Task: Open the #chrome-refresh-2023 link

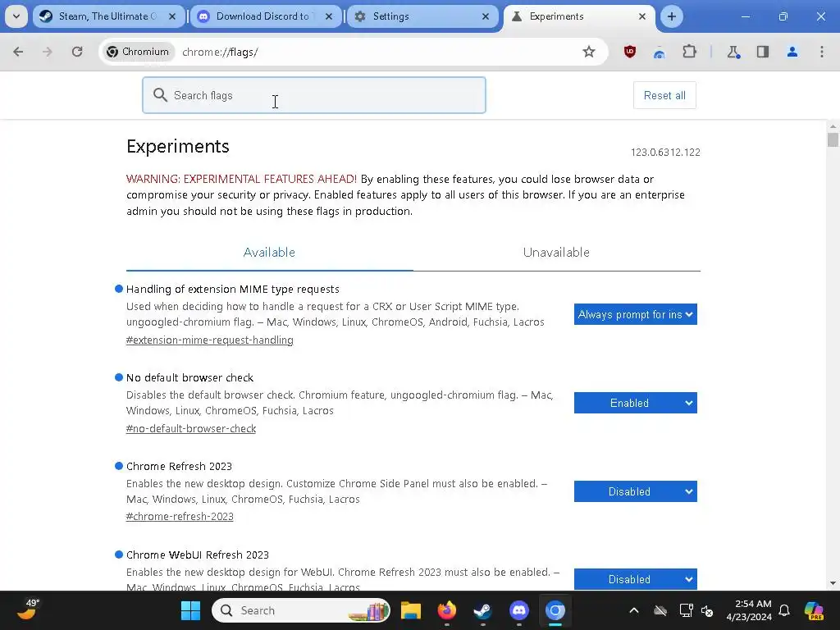Action: tap(180, 517)
